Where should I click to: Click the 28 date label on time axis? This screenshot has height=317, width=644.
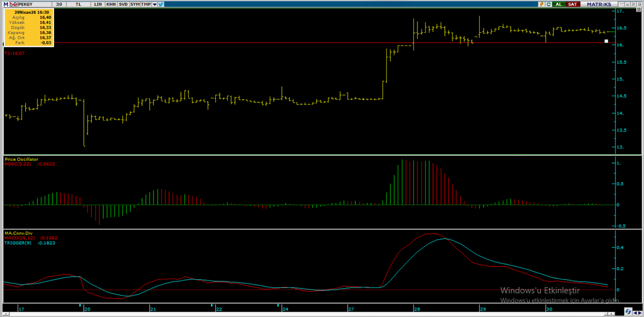click(417, 309)
